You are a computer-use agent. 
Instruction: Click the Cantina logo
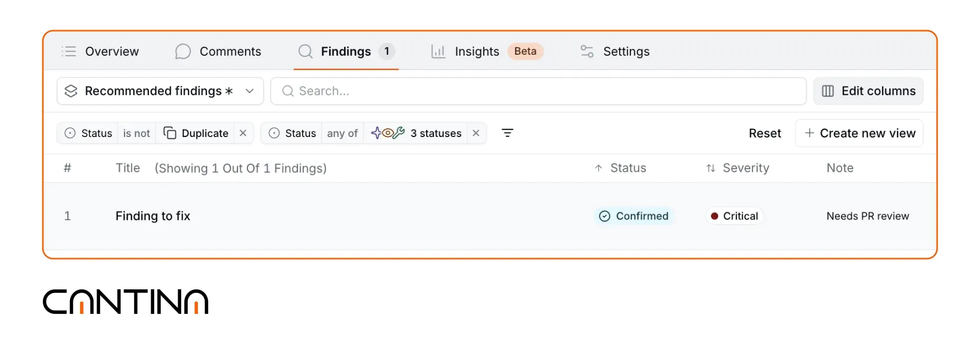126,302
